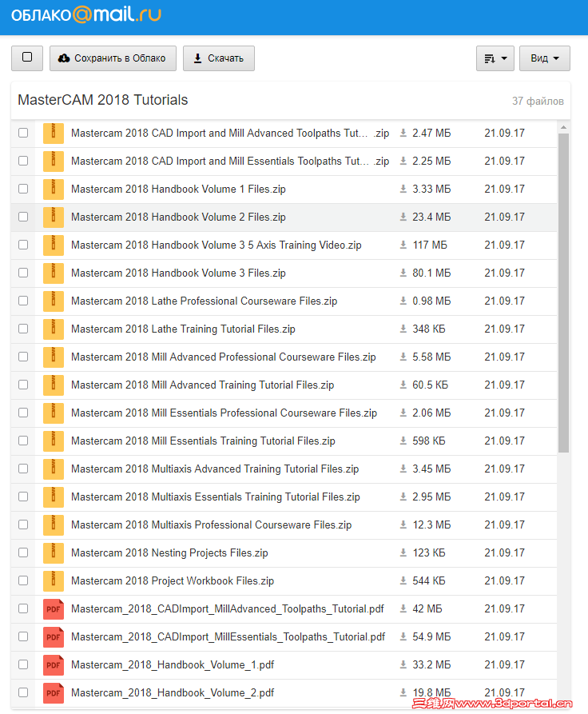Check CAD Import Mill Essentials Toolpaths zip checkbox
This screenshot has height=714, width=588.
click(x=23, y=161)
